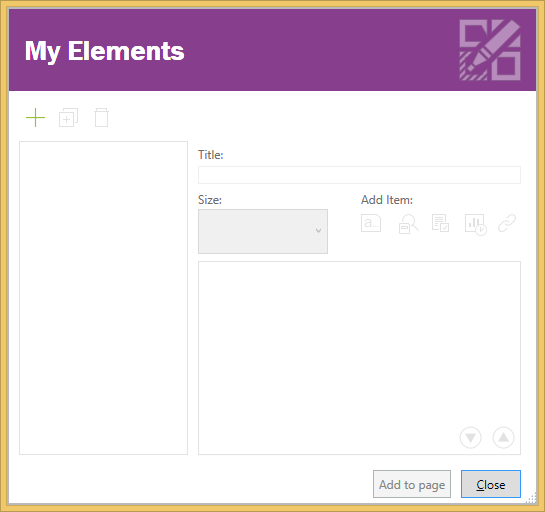
Task: Add a text item to the element
Action: click(x=371, y=223)
